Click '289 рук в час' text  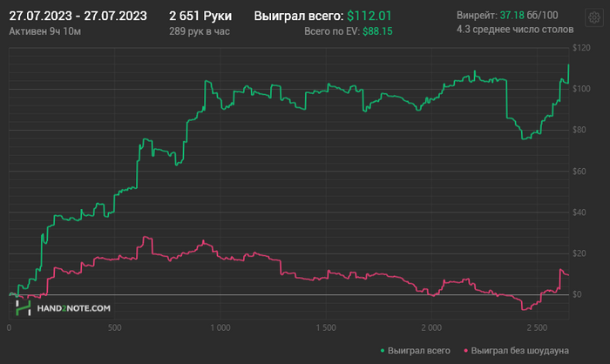200,31
